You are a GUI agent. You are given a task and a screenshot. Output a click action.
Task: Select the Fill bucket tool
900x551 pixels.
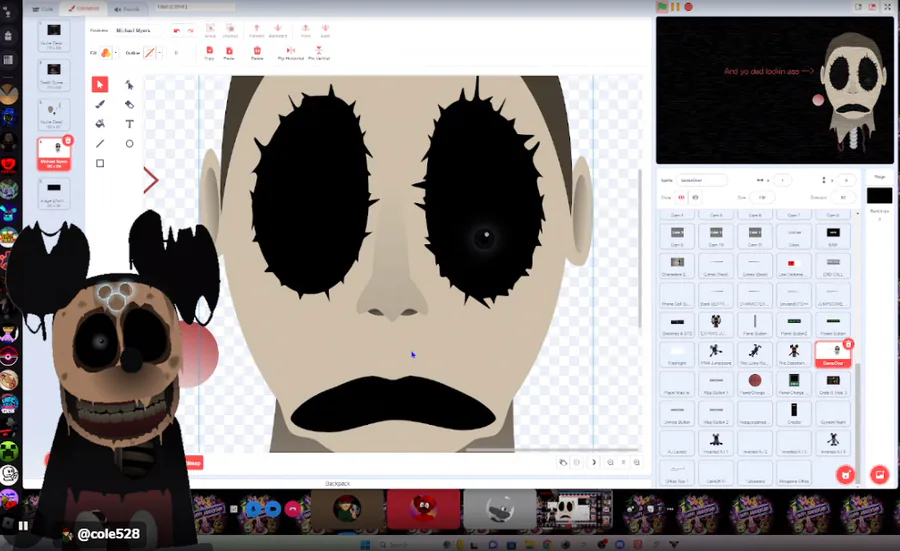click(100, 124)
